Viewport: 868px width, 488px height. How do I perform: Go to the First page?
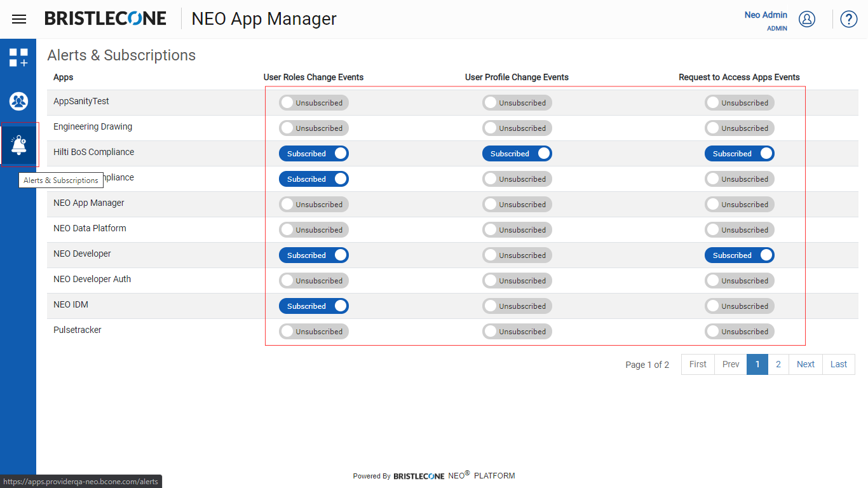[x=698, y=364]
